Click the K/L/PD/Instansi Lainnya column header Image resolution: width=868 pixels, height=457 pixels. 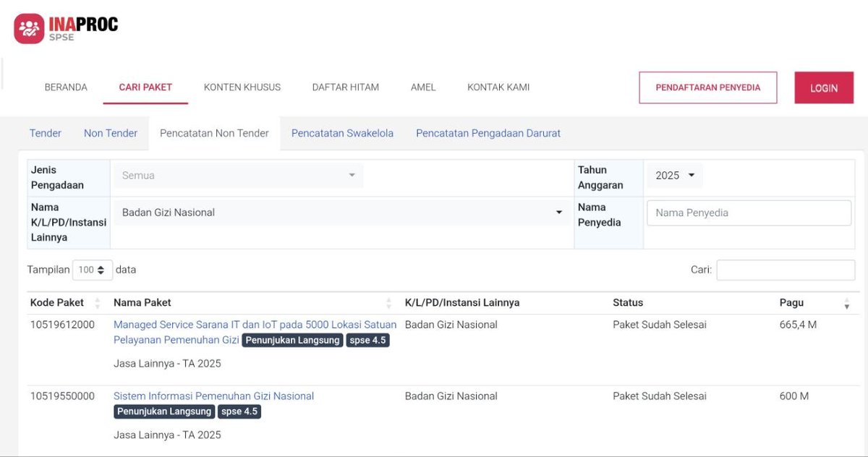point(462,302)
